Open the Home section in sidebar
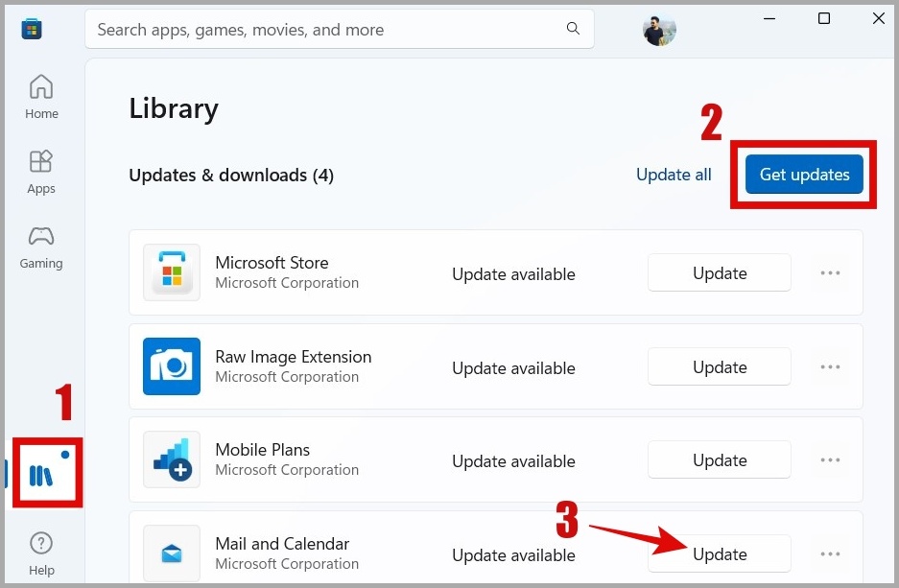Viewport: 899px width, 588px height. pyautogui.click(x=41, y=97)
